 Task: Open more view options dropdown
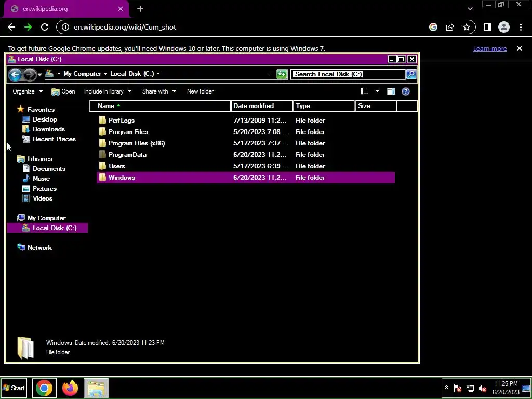click(377, 91)
